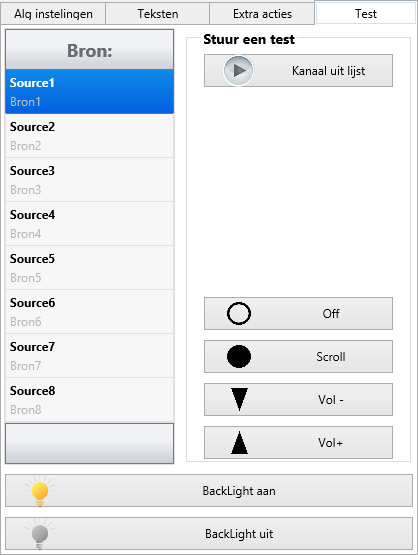The height and width of the screenshot is (555, 418).
Task: Choose the Source8 Bron8 item
Action: coord(90,400)
